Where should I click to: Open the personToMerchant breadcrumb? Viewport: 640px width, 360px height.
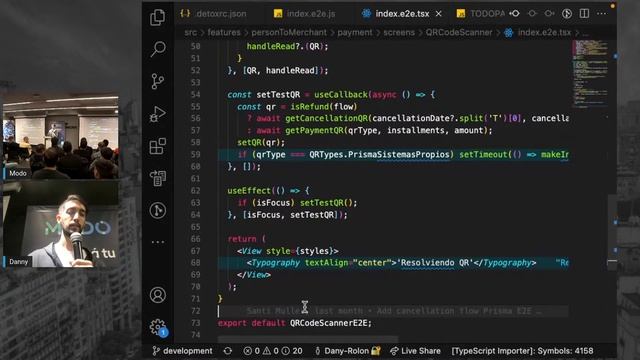289,32
